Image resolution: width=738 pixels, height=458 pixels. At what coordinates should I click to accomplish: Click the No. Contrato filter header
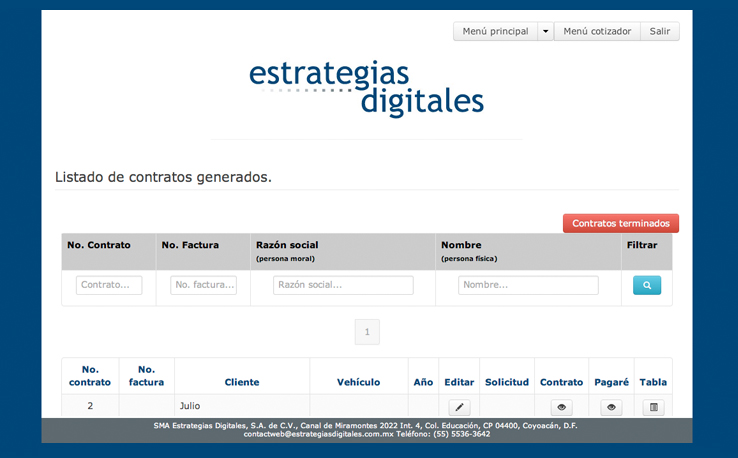(99, 245)
